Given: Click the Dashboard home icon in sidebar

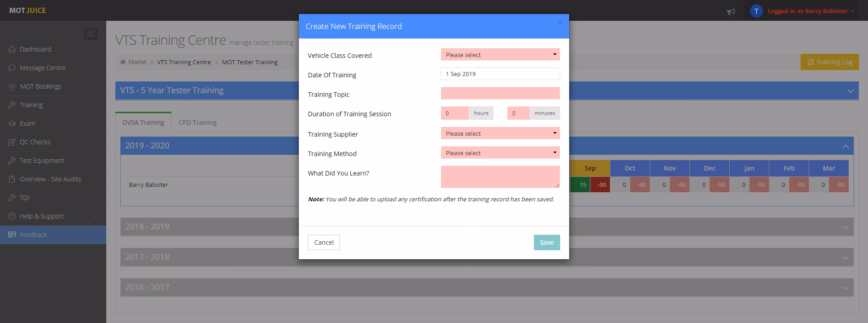Looking at the screenshot, I should point(12,49).
